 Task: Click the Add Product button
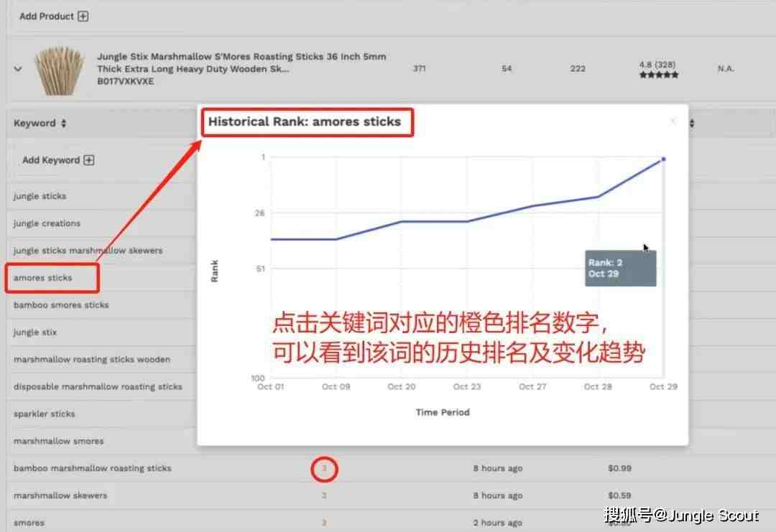pos(53,17)
